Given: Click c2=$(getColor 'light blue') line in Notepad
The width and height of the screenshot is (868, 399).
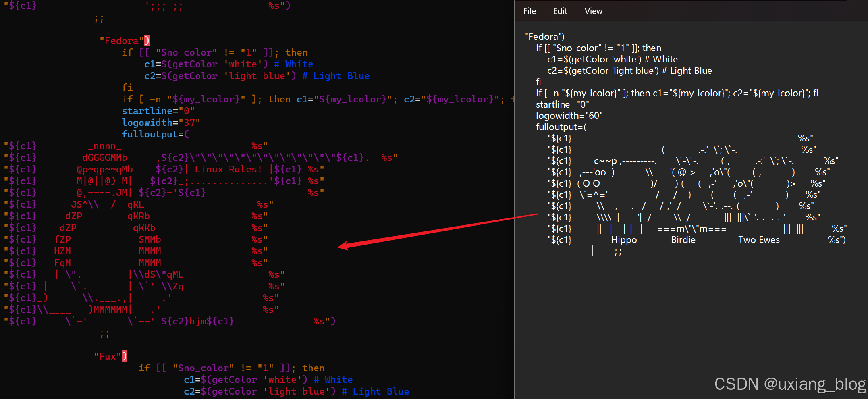Looking at the screenshot, I should pos(629,71).
